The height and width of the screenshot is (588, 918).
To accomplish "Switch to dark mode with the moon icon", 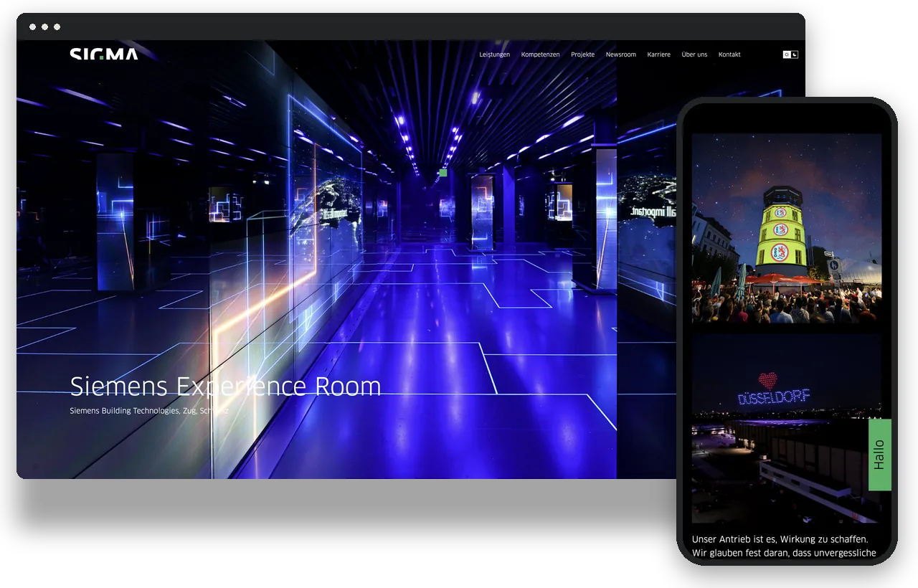I will [x=795, y=54].
